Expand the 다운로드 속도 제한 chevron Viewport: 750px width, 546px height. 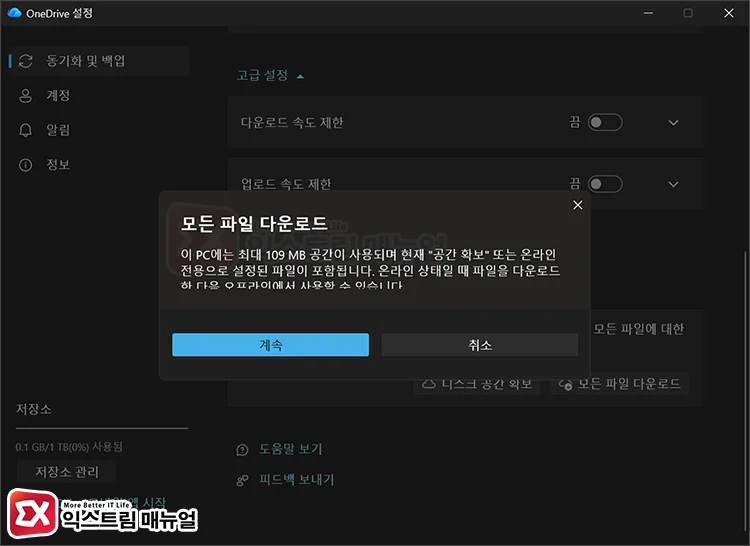click(x=673, y=123)
